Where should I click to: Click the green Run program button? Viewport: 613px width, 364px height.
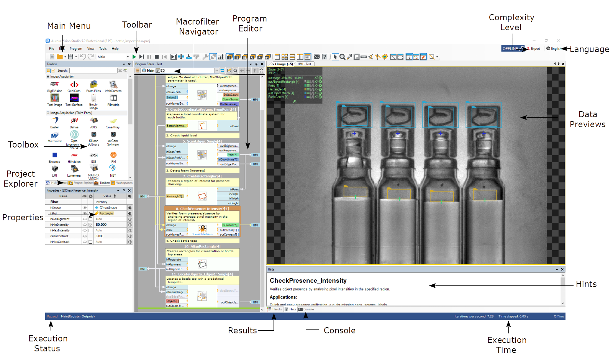coord(134,57)
